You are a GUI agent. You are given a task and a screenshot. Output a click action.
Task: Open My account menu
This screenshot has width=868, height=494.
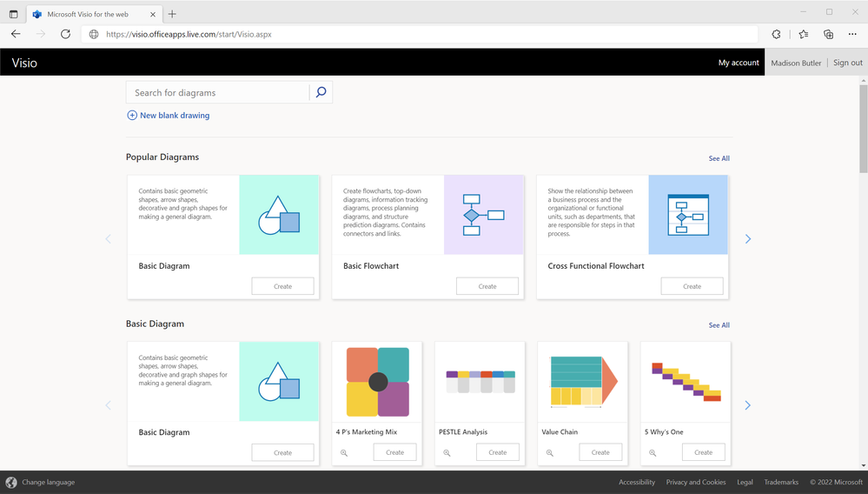tap(739, 63)
